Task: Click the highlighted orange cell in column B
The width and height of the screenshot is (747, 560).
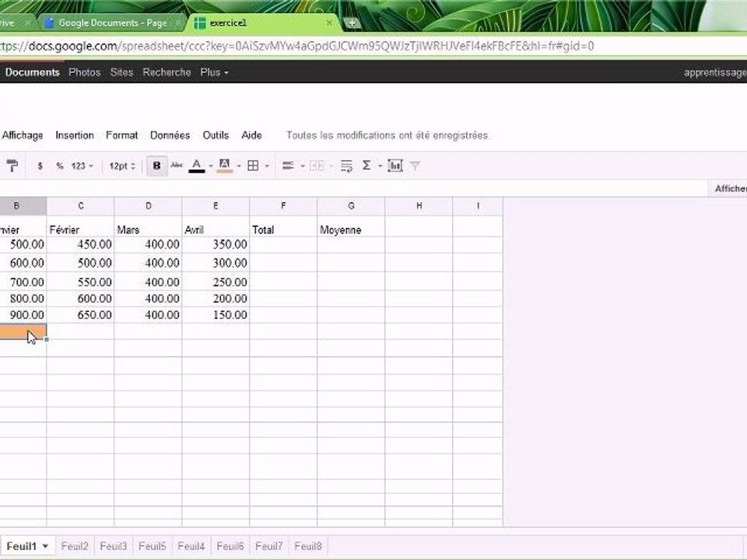Action: click(x=23, y=331)
